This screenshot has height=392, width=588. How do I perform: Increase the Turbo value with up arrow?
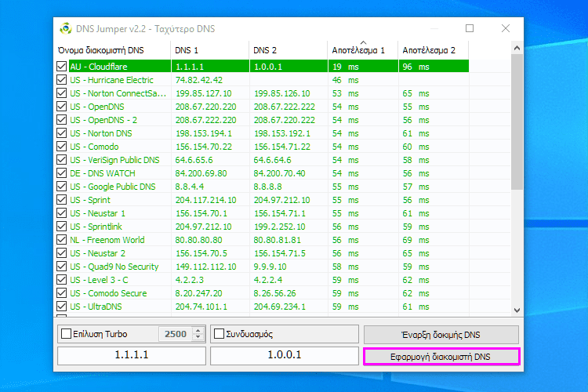coord(198,330)
